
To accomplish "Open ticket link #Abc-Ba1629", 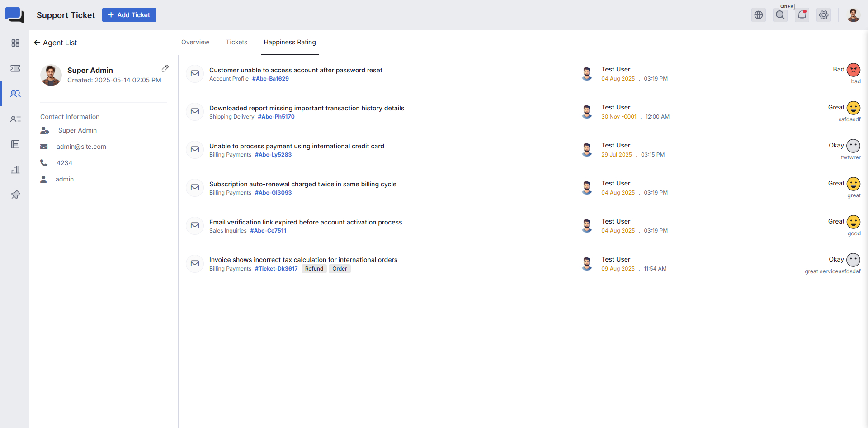I will [270, 79].
